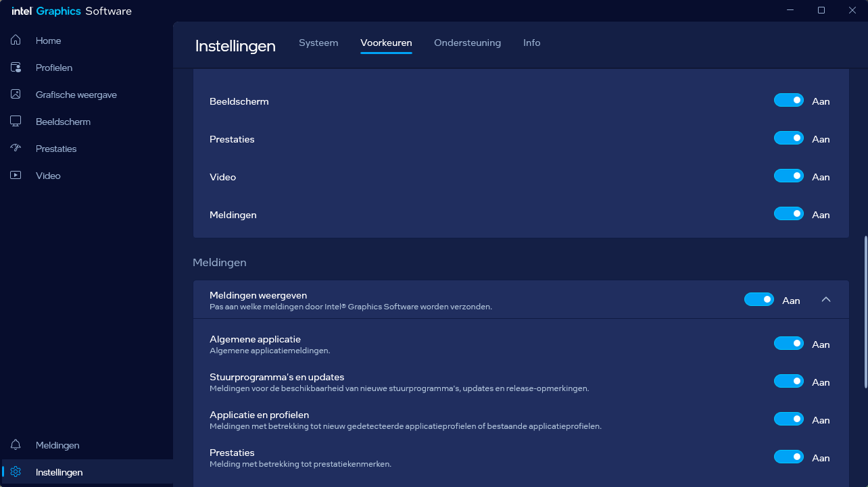This screenshot has height=487, width=868.
Task: Open the Ondersteuning tab
Action: click(467, 43)
